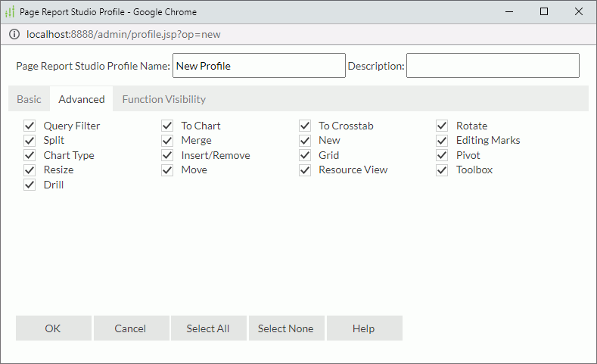Click the Select All button
This screenshot has height=364, width=597.
click(x=209, y=328)
